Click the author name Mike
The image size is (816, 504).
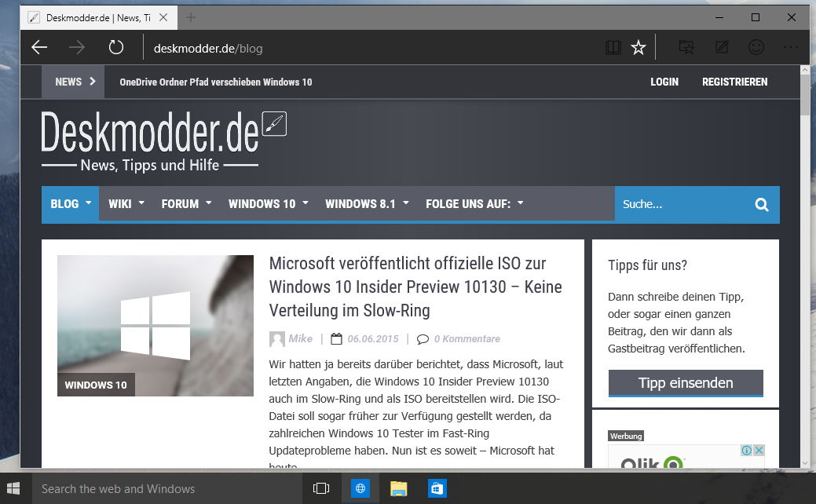coord(300,338)
